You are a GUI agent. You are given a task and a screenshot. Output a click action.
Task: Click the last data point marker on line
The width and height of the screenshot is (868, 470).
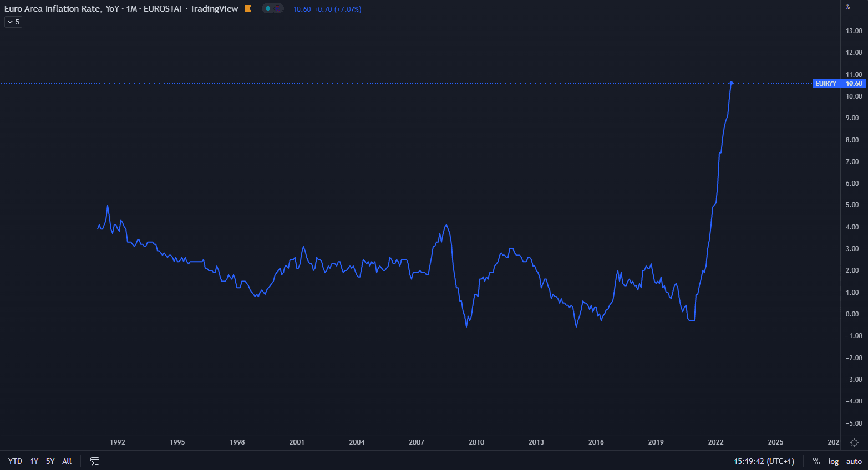(x=731, y=83)
